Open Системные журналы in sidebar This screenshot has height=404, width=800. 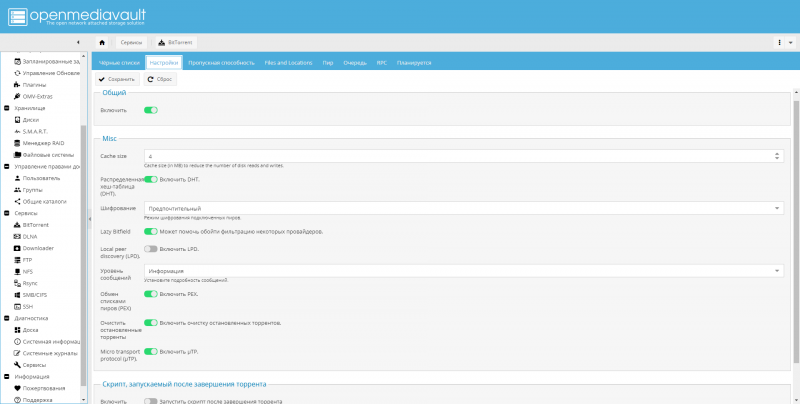click(x=46, y=354)
